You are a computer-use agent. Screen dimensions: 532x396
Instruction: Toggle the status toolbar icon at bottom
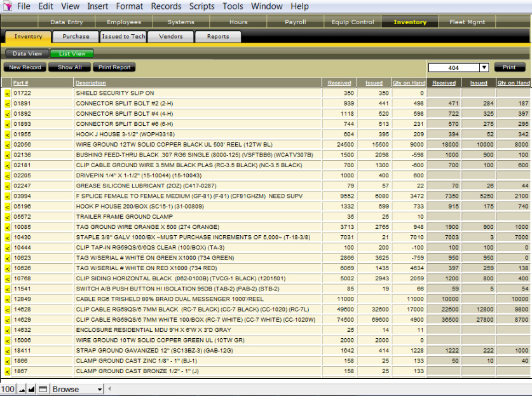click(x=43, y=389)
